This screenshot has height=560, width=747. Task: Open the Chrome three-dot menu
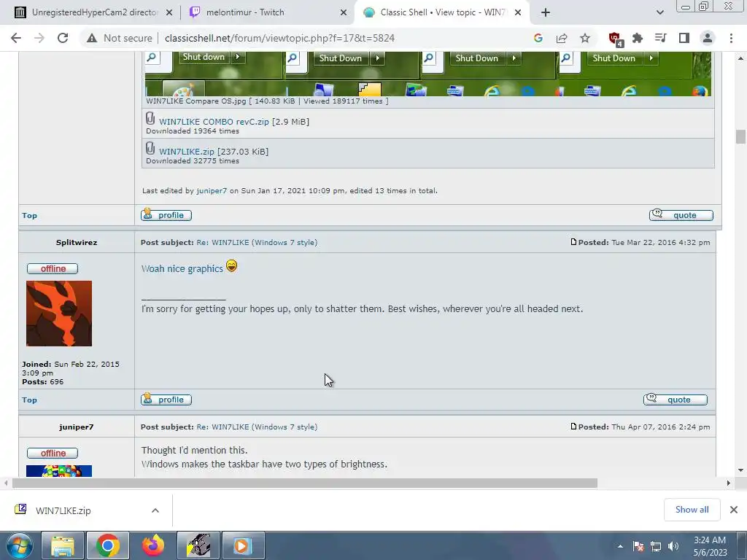click(x=731, y=38)
